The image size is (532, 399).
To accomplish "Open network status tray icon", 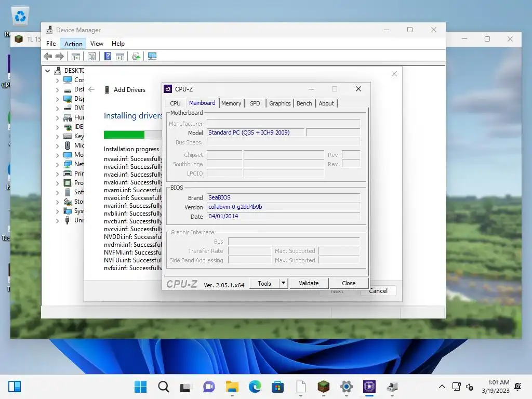I will click(x=456, y=387).
